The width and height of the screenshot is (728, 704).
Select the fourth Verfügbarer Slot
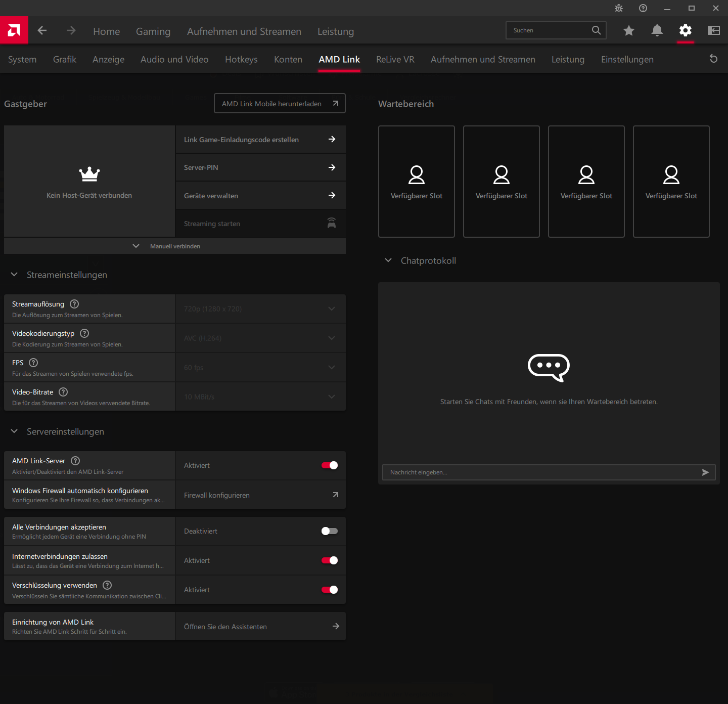coord(671,182)
